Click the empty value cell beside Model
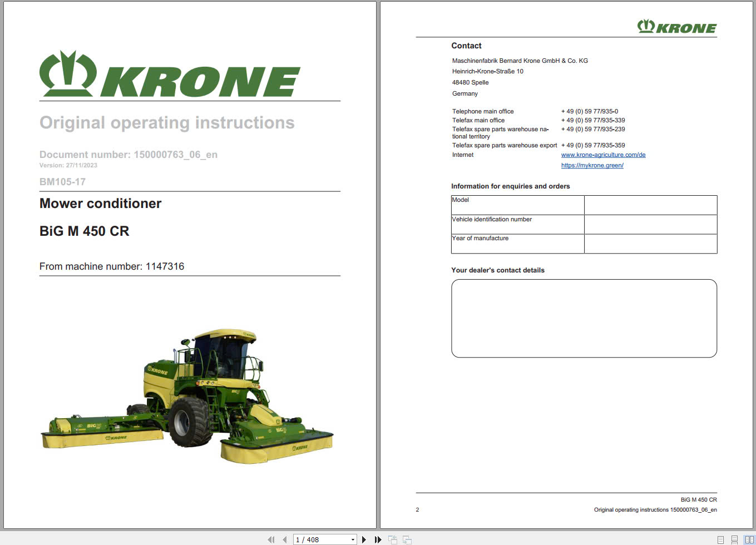Image resolution: width=756 pixels, height=545 pixels. pyautogui.click(x=651, y=205)
